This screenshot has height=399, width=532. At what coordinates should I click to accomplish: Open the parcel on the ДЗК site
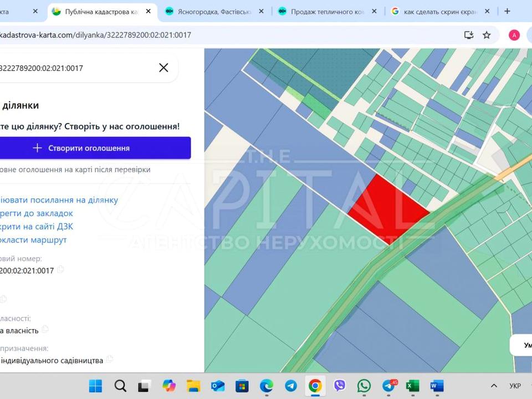point(37,226)
